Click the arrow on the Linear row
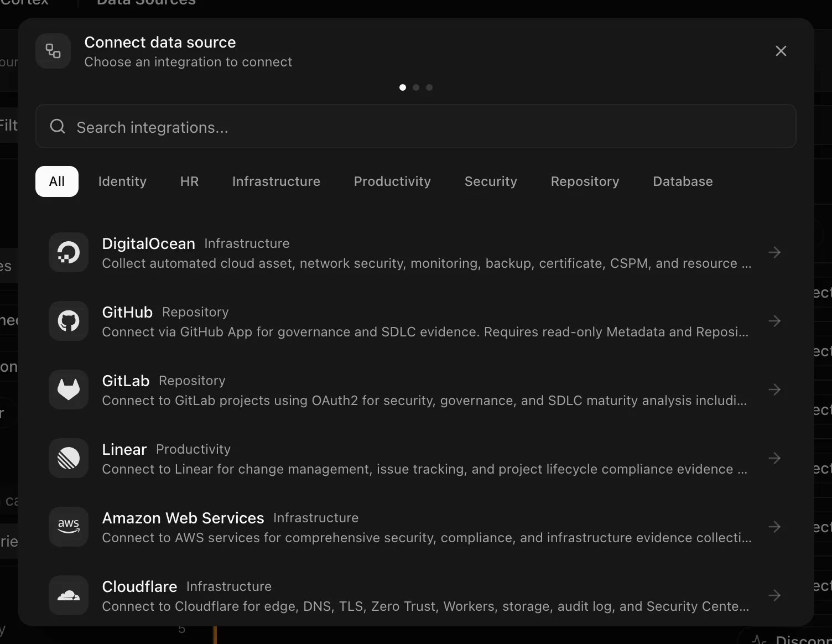This screenshot has width=832, height=644. point(774,458)
